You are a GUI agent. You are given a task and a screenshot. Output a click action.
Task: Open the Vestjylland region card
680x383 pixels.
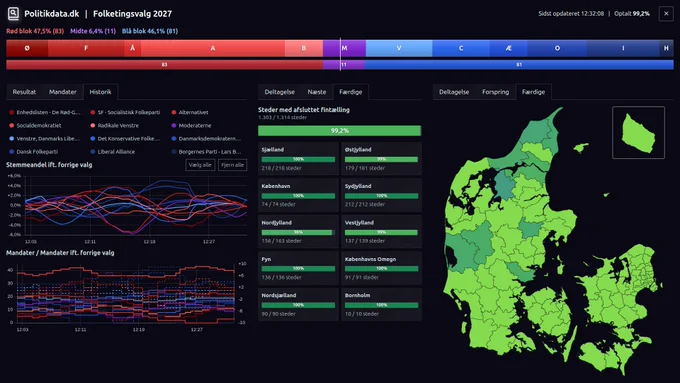tap(381, 231)
